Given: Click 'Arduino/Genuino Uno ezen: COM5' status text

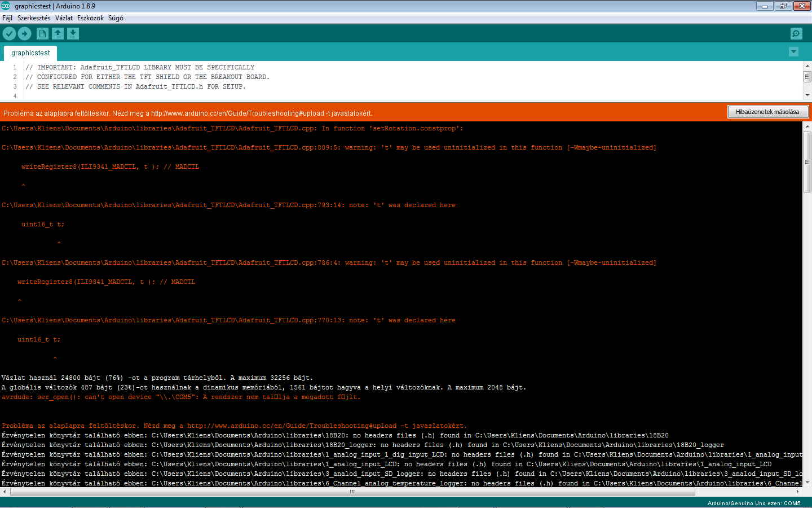Looking at the screenshot, I should coord(754,503).
